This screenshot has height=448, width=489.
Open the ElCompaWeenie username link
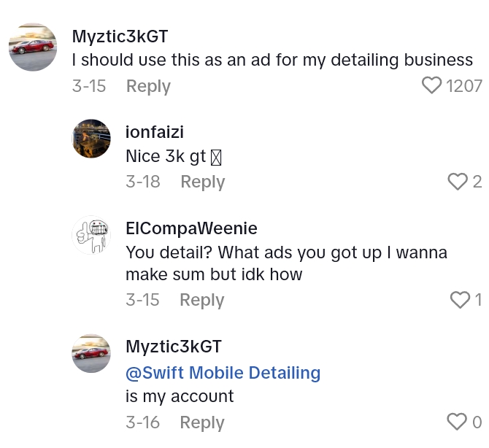tap(191, 228)
